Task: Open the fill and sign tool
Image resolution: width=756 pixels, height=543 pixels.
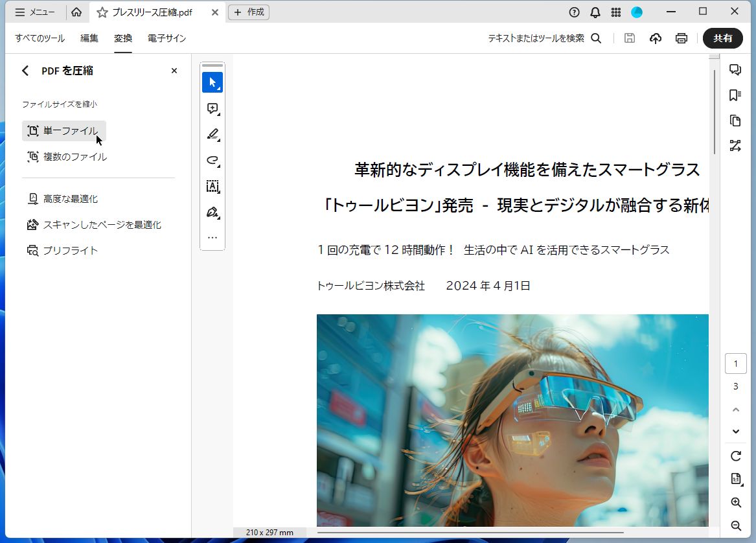Action: (212, 212)
